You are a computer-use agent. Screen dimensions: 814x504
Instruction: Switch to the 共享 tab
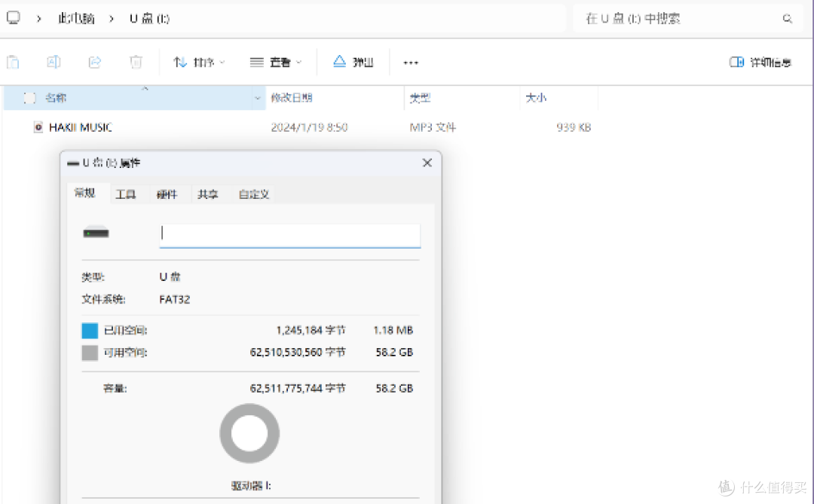(x=208, y=194)
